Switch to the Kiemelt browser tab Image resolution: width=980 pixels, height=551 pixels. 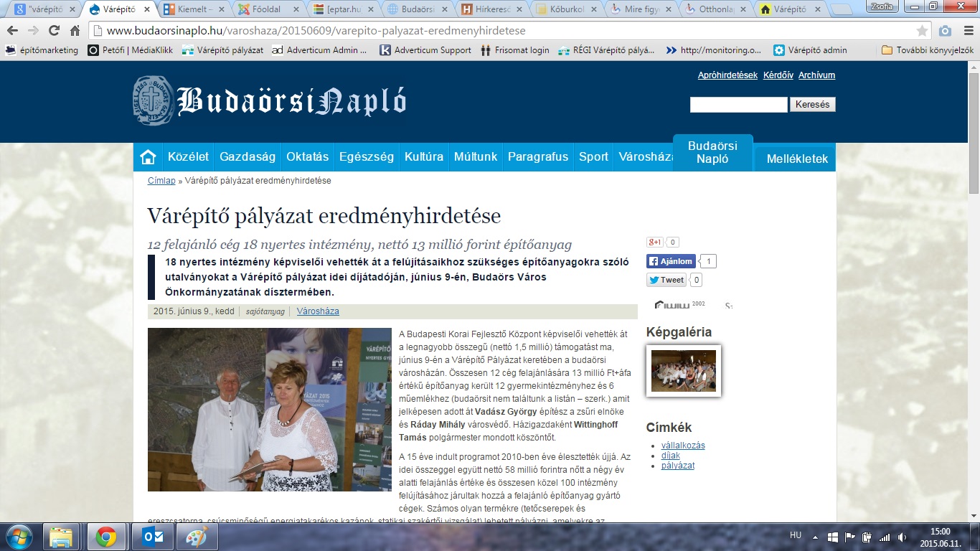193,10
